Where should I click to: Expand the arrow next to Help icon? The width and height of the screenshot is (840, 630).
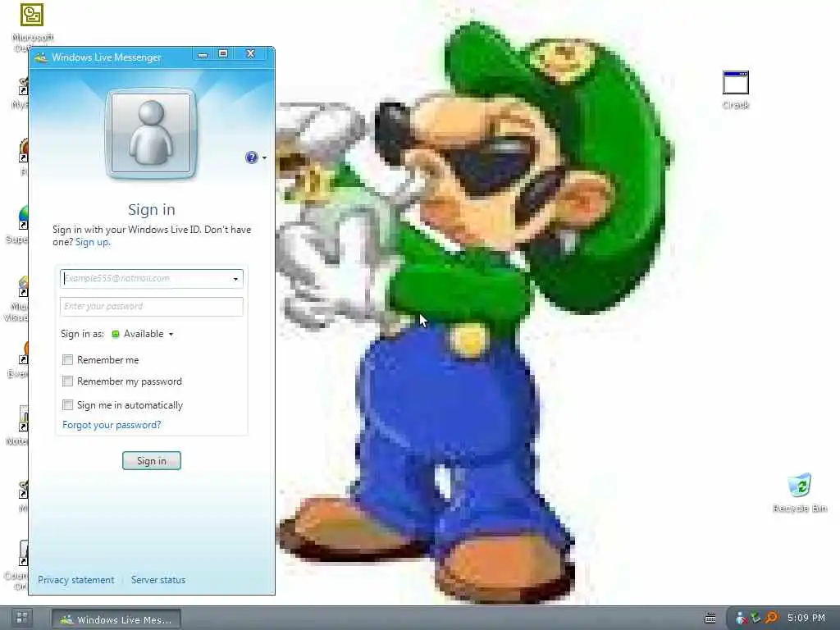coord(265,158)
